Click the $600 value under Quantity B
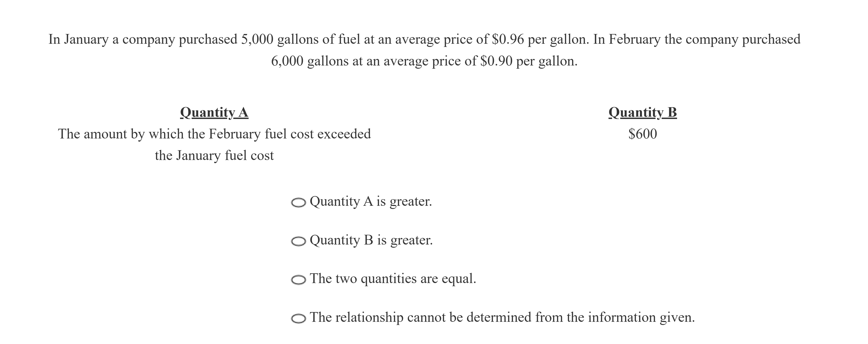This screenshot has height=344, width=868. (643, 134)
